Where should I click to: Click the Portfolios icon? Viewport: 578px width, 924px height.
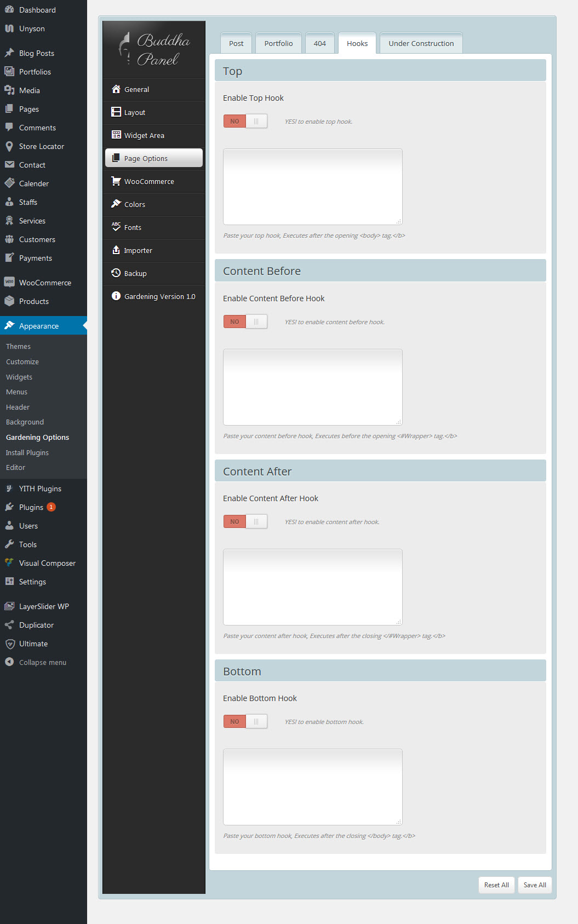point(9,72)
